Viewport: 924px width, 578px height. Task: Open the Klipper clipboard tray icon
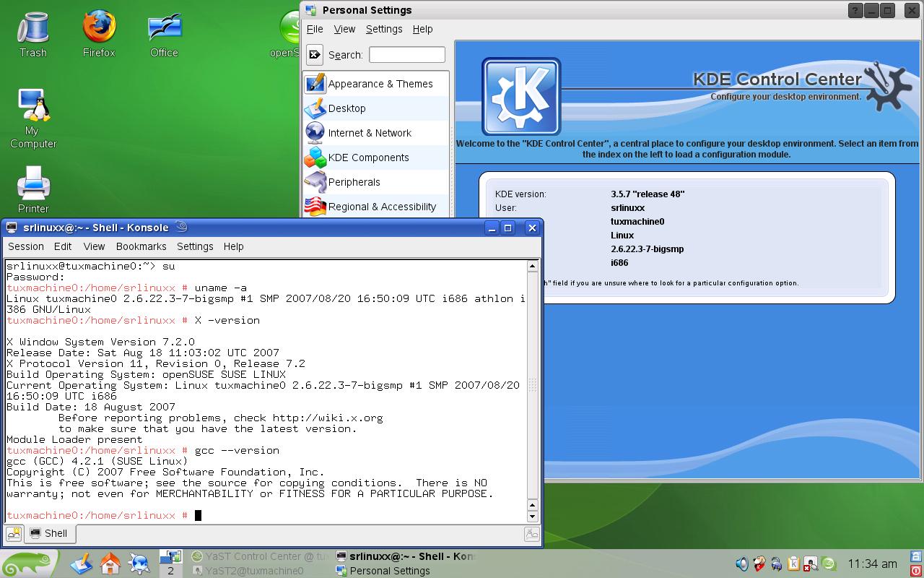[793, 564]
